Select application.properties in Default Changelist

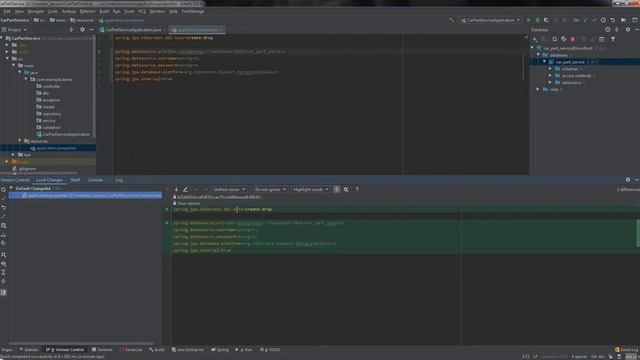pyautogui.click(x=85, y=196)
